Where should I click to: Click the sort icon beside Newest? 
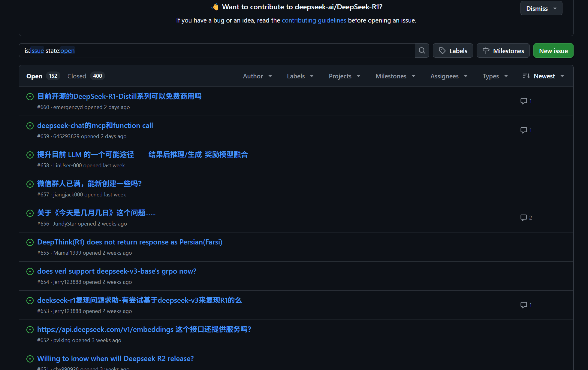(526, 76)
